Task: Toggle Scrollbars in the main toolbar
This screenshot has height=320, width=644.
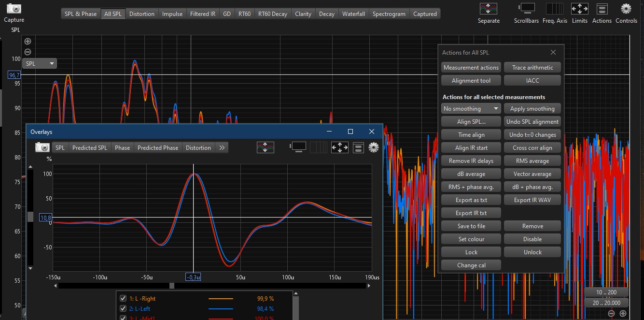Action: coord(526,9)
